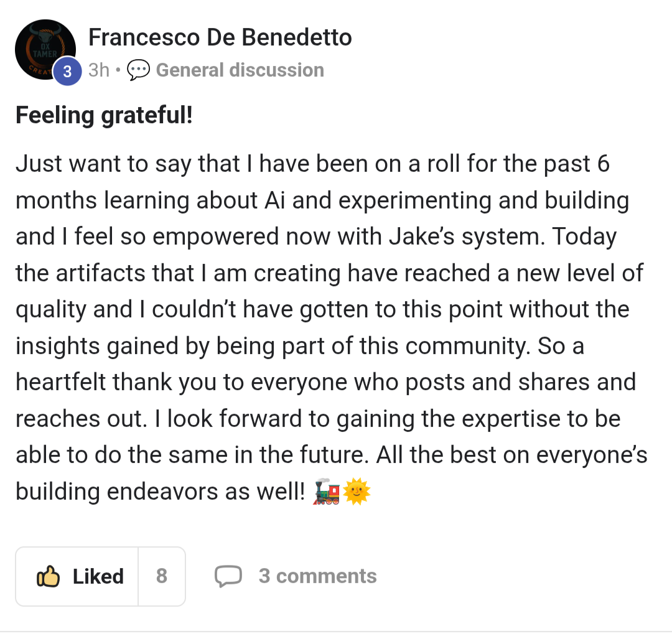Click the speech bubble category icon
672x634 pixels.
click(138, 70)
